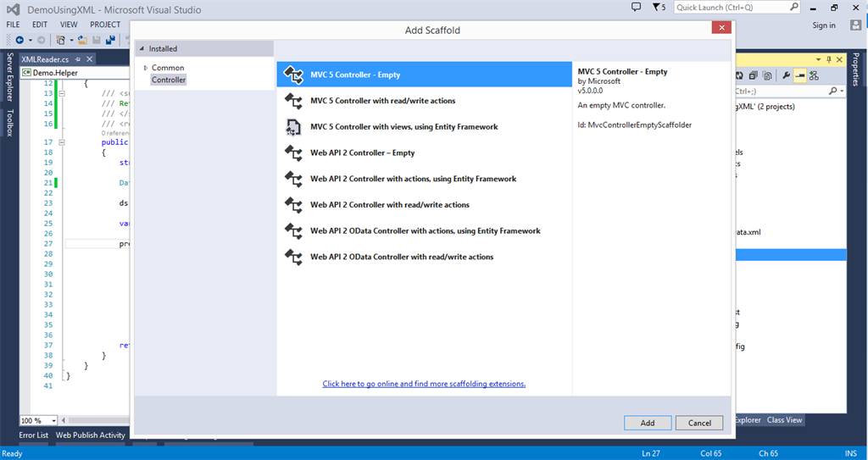Click the Ln 27 status bar entry
868x460 pixels.
(651, 453)
